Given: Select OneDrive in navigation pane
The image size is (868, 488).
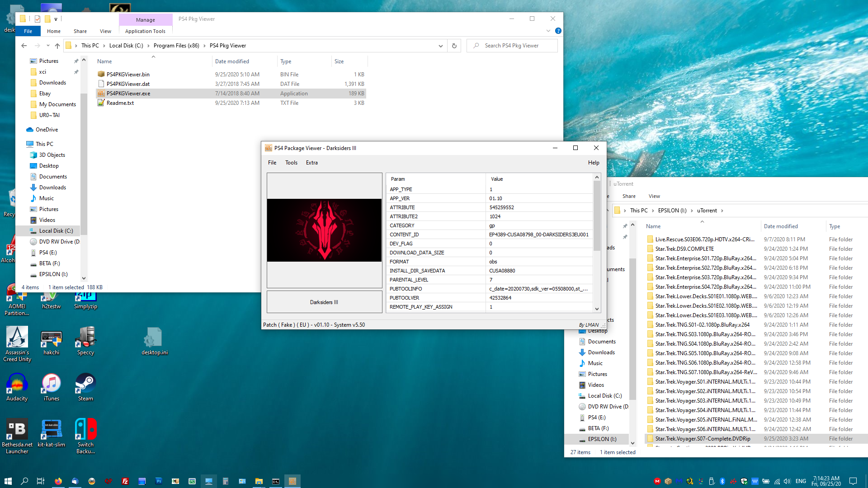Looking at the screenshot, I should [47, 130].
